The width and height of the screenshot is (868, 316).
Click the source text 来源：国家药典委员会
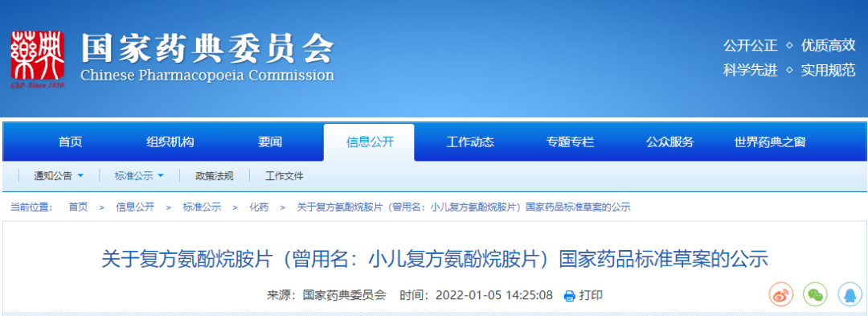326,296
